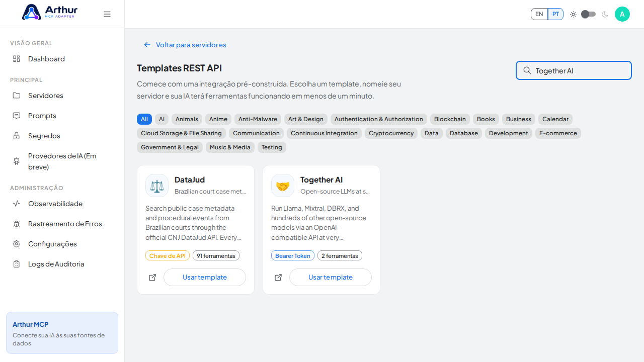Go to Servidores page

[x=62, y=96]
